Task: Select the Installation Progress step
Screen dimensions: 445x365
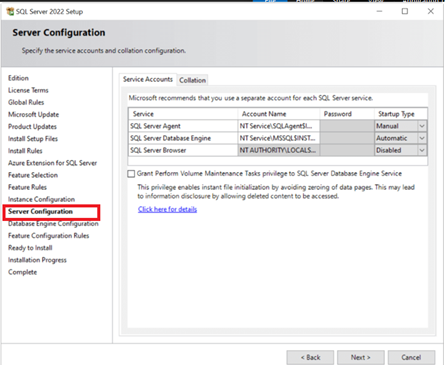Action: point(37,260)
